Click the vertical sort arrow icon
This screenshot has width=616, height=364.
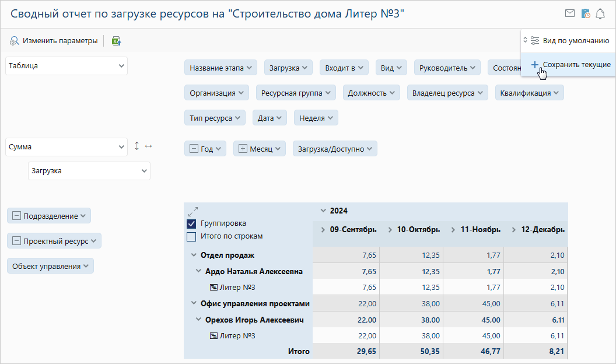[x=136, y=146]
